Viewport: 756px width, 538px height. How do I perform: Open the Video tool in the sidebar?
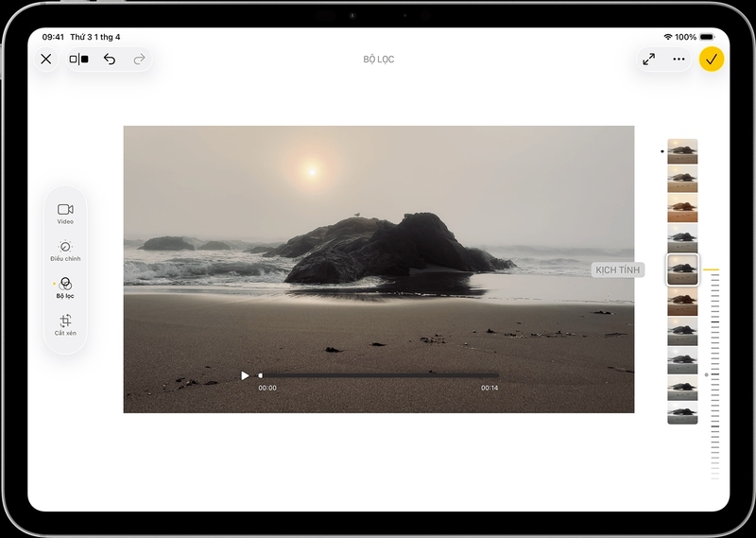click(65, 214)
